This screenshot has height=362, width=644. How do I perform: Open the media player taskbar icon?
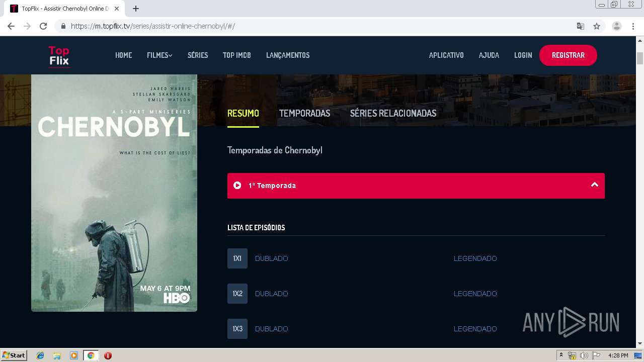tap(74, 355)
